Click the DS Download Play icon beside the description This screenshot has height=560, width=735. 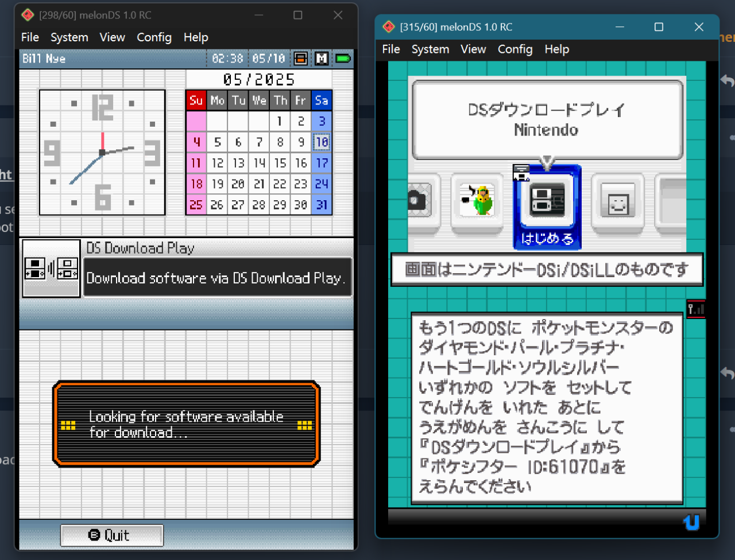[x=51, y=269]
